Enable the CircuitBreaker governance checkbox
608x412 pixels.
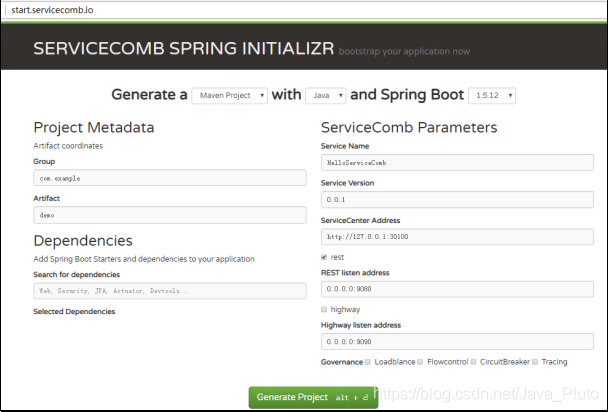[x=473, y=362]
